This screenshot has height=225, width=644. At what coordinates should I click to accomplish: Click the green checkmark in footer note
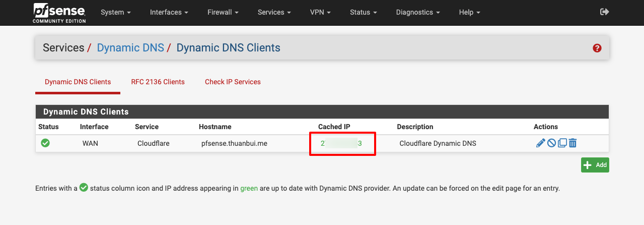(84, 188)
